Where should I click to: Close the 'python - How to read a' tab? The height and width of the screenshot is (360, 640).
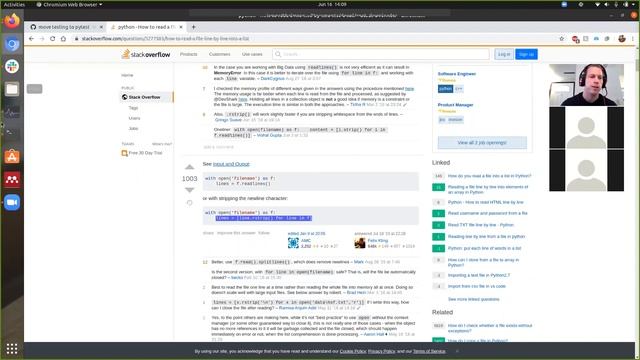181,27
